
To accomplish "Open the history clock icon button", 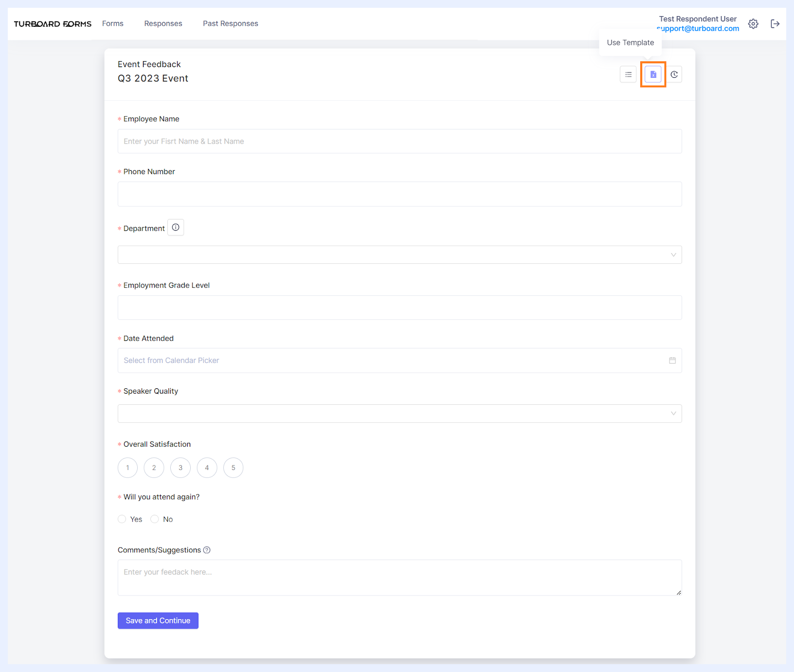I will click(x=674, y=74).
